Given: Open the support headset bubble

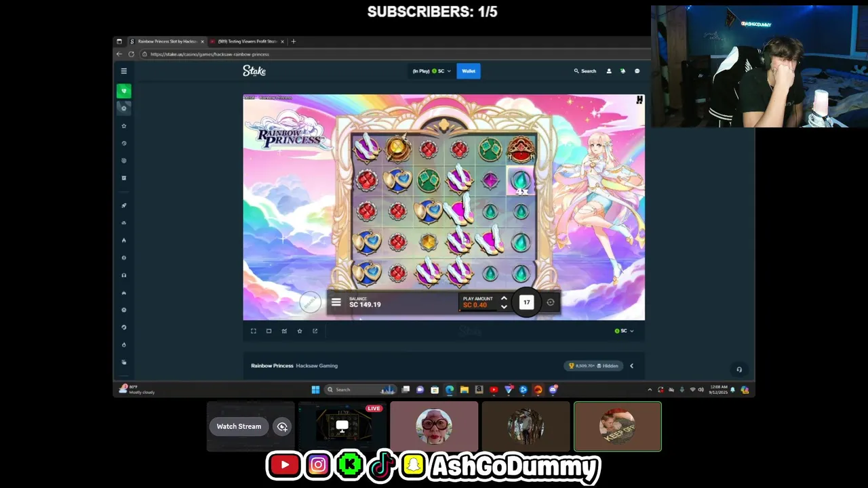Looking at the screenshot, I should tap(739, 369).
